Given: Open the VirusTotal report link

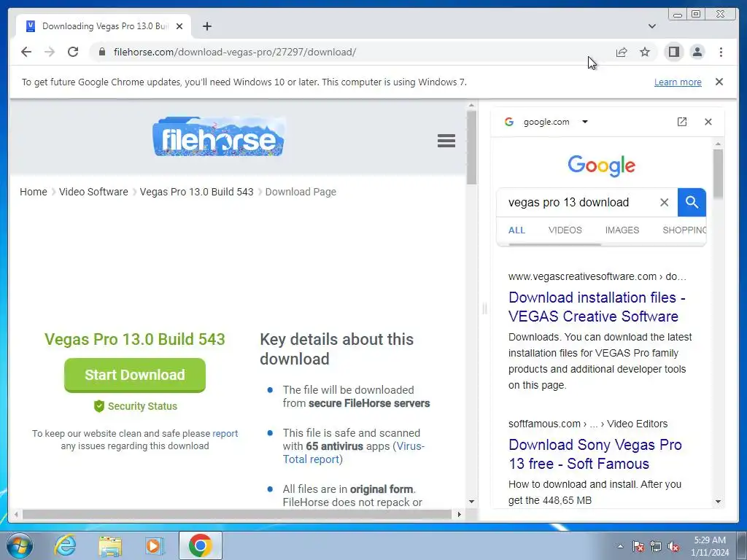Looking at the screenshot, I should click(x=354, y=453).
